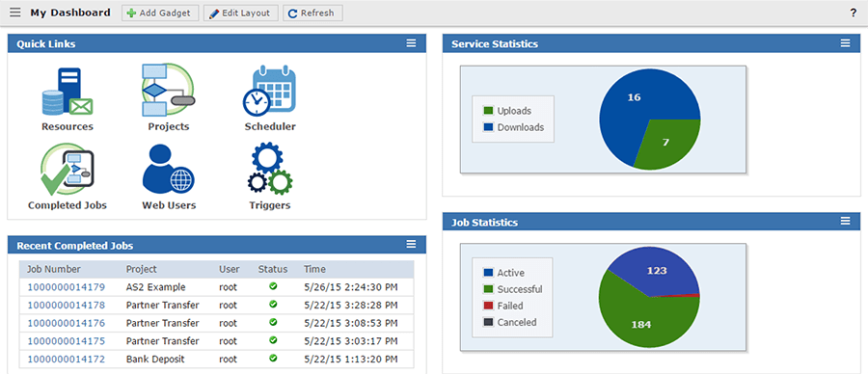Open the Web Users icon
Image resolution: width=868 pixels, height=374 pixels.
[x=168, y=169]
